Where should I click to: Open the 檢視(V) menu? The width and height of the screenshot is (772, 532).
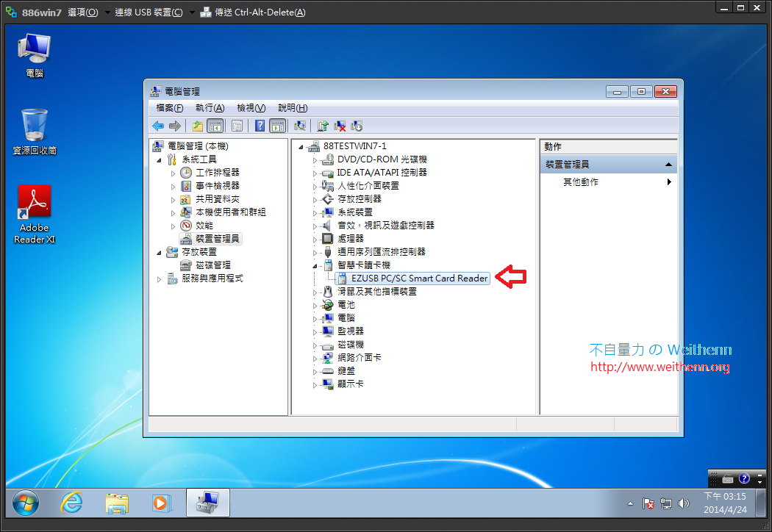point(251,108)
